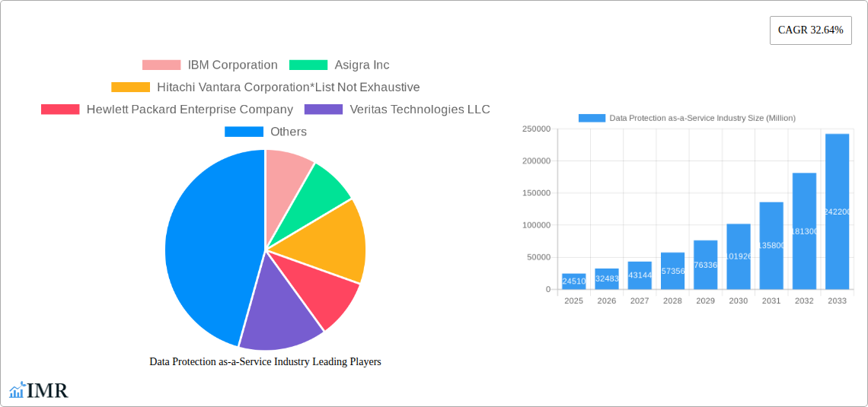Viewport: 868px width, 407px height.
Task: Click the 250000 y-axis label
Action: pos(537,129)
